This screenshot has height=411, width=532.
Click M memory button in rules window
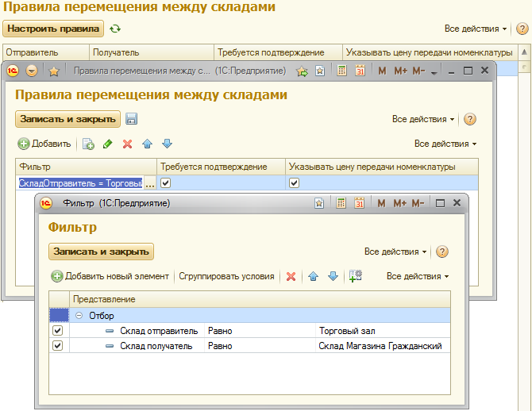(x=382, y=71)
